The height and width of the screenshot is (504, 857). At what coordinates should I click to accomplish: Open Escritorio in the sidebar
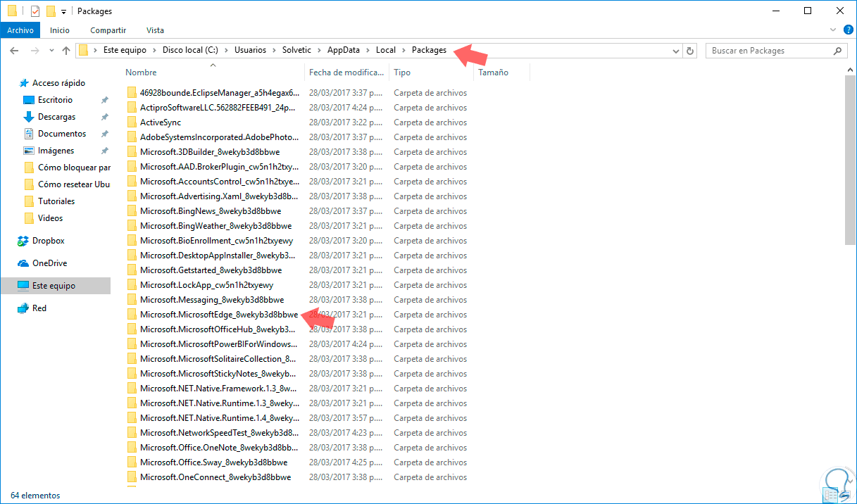[55, 100]
